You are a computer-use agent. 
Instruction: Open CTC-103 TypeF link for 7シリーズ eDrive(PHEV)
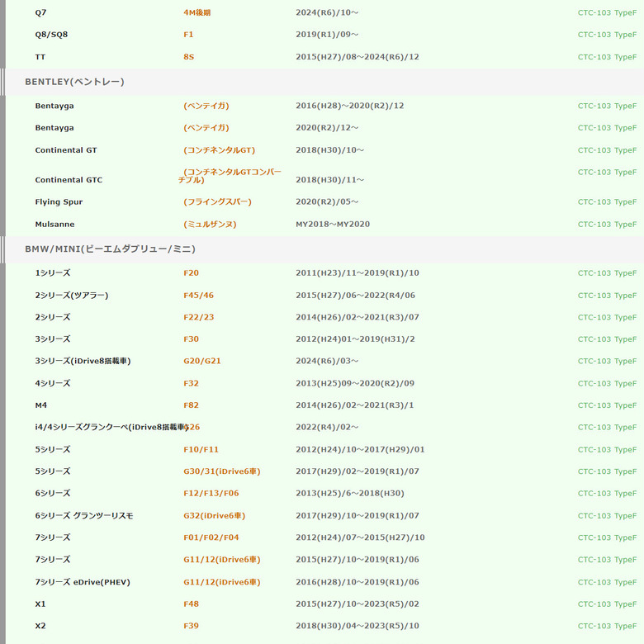point(607,582)
